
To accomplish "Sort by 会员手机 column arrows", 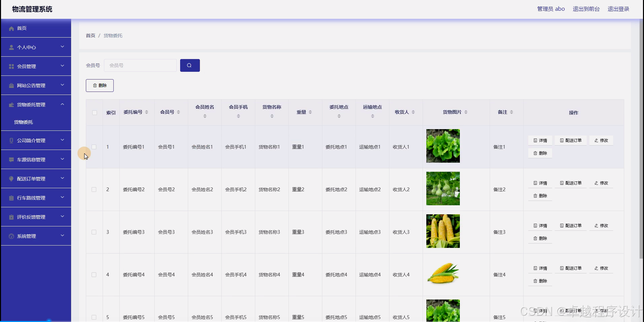I will [x=238, y=116].
